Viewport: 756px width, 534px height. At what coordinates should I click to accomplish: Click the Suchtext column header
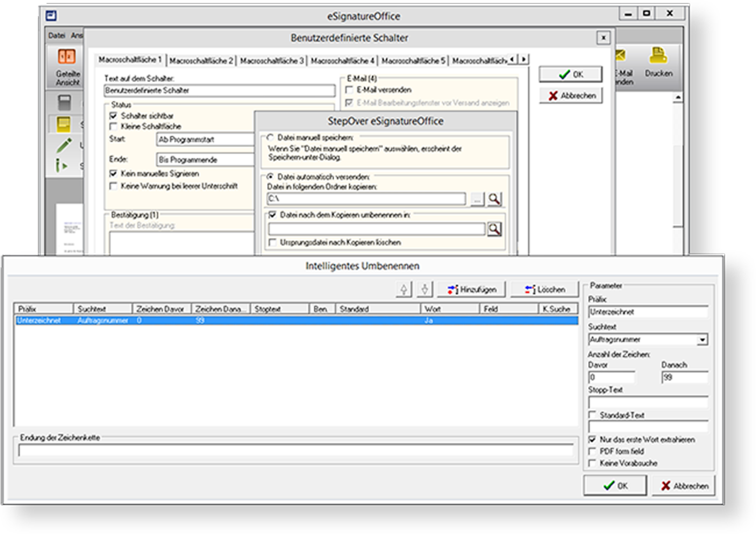tap(103, 309)
